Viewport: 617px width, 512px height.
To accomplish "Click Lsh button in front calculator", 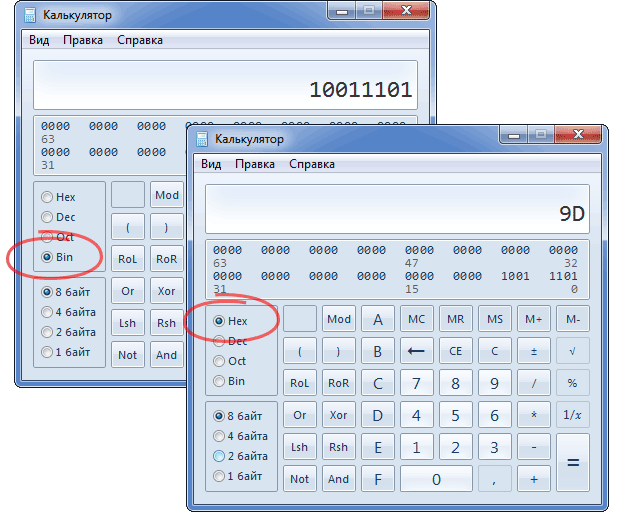I will point(300,447).
